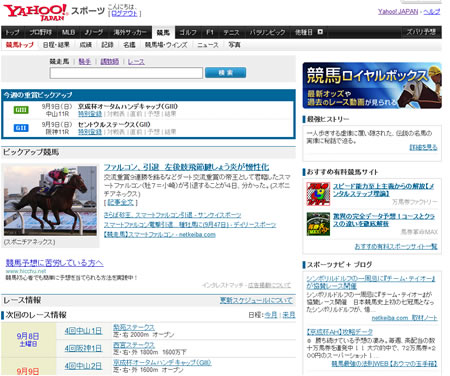450x376 pixels.
Task: Switch search type to 調教師
Action: click(110, 61)
